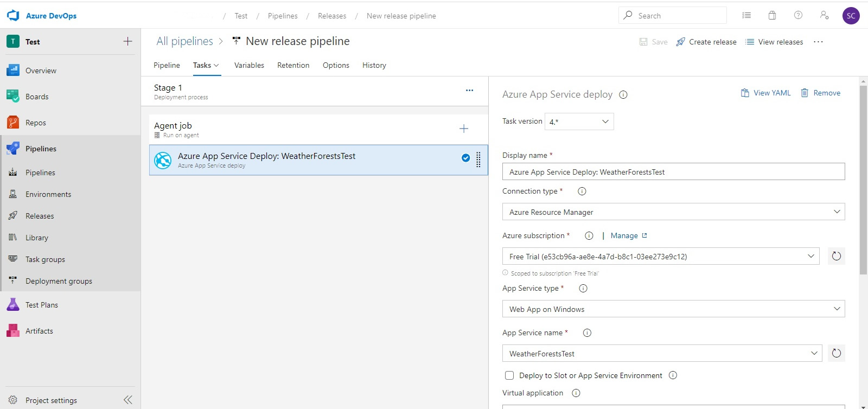Click View releases
Viewport: 868px width, 409px height.
[x=774, y=42]
